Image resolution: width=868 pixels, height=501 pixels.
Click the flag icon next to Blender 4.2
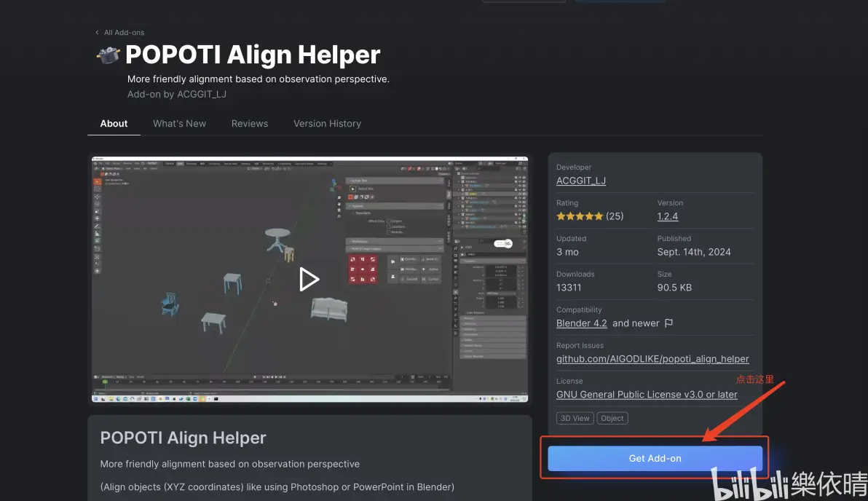click(x=668, y=323)
